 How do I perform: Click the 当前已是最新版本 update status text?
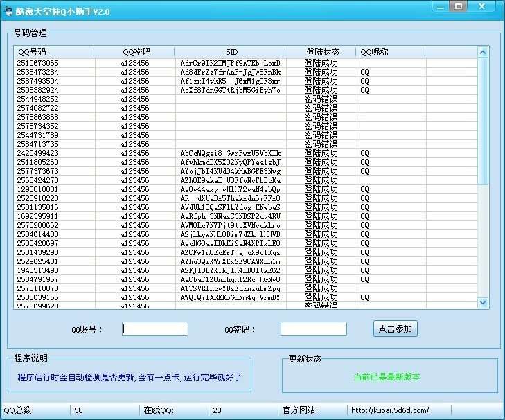(x=387, y=376)
